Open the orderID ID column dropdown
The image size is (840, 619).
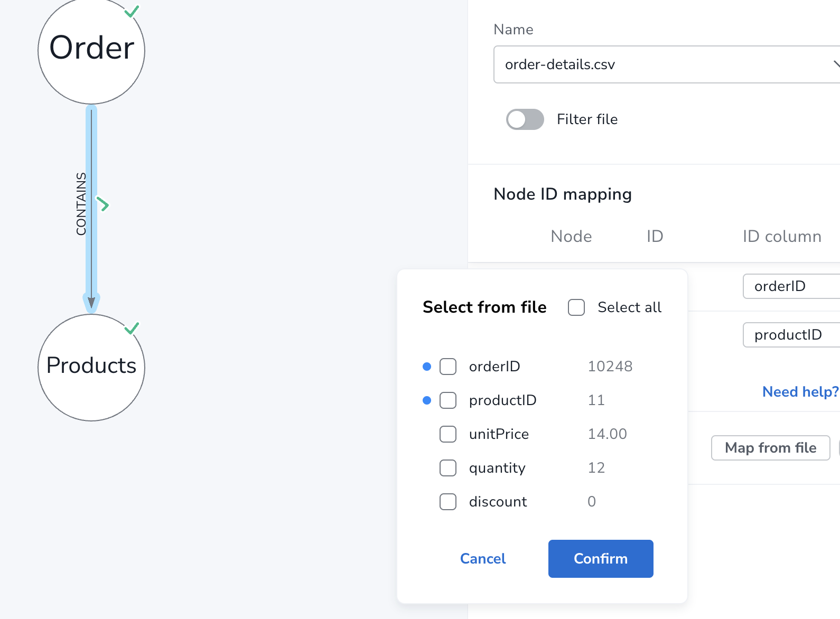[x=791, y=286]
